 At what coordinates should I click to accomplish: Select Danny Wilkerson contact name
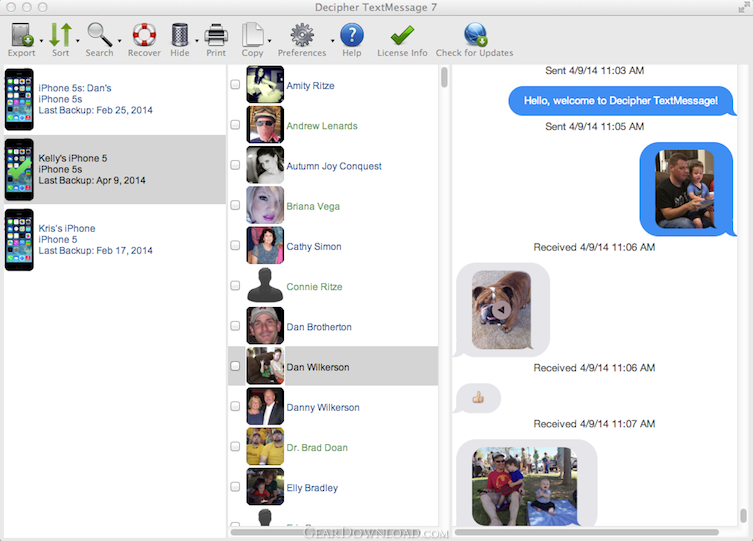323,408
